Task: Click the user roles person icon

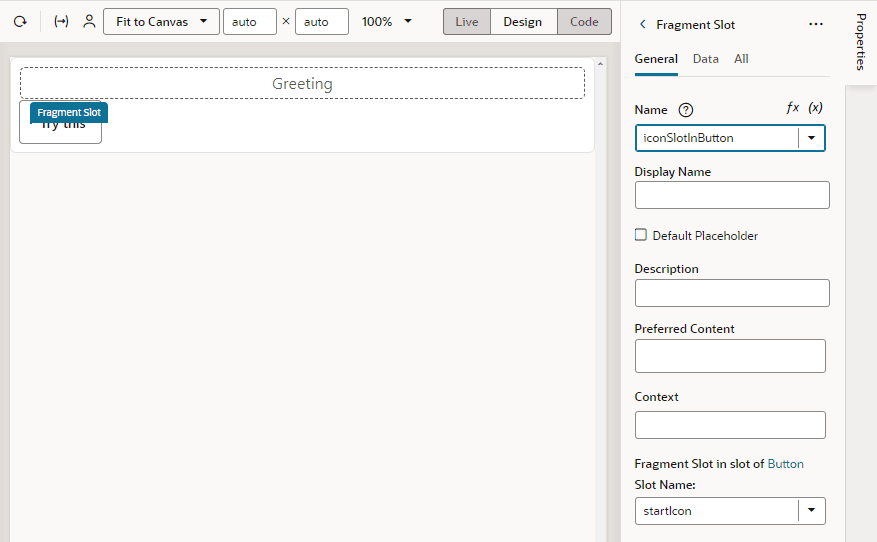Action: (89, 22)
